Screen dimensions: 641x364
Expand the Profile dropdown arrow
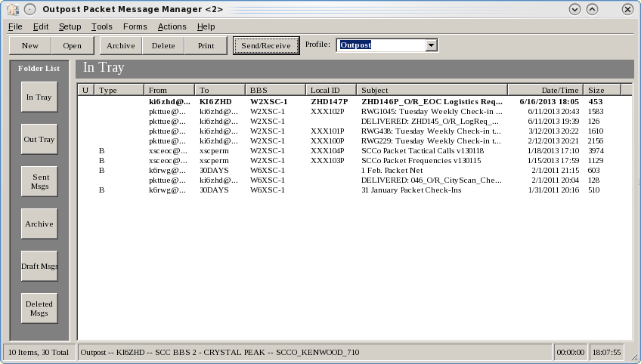pyautogui.click(x=432, y=45)
